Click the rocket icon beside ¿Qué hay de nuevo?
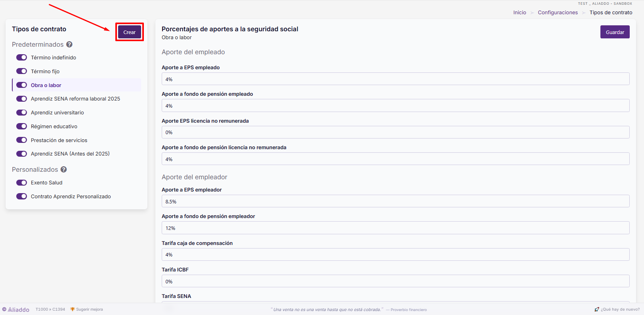Viewport: 644px width, 315px height. click(x=597, y=309)
